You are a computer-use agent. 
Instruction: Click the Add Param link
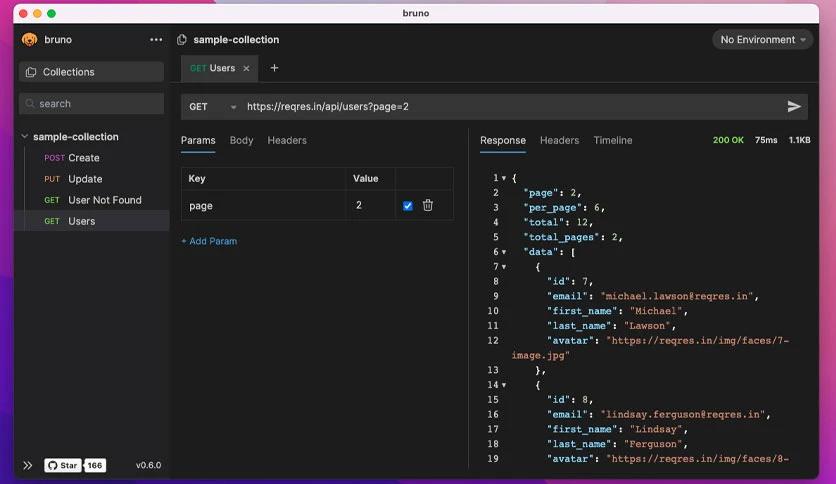tap(209, 241)
